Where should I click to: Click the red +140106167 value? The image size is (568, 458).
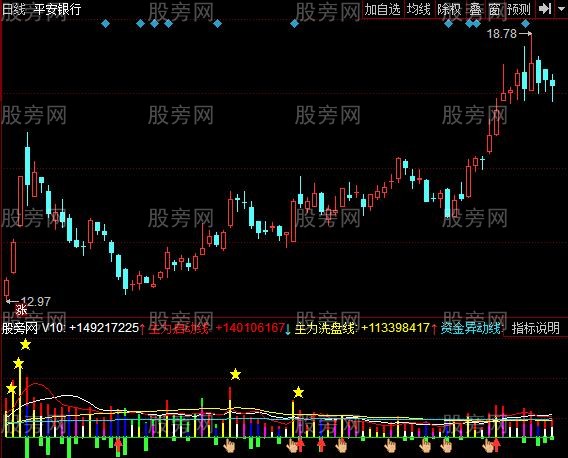click(250, 328)
